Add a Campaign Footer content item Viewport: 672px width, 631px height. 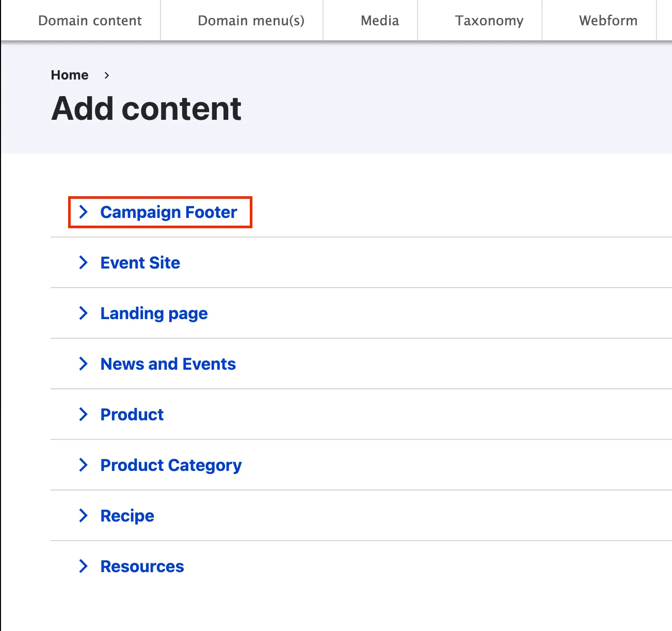coord(169,212)
